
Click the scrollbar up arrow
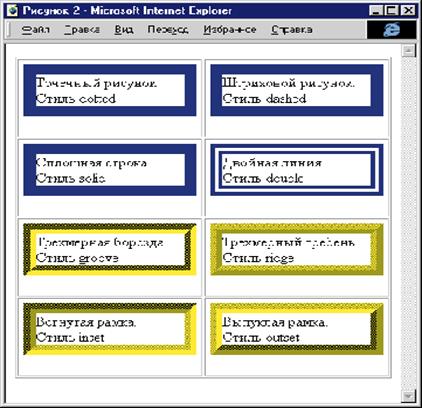point(409,51)
